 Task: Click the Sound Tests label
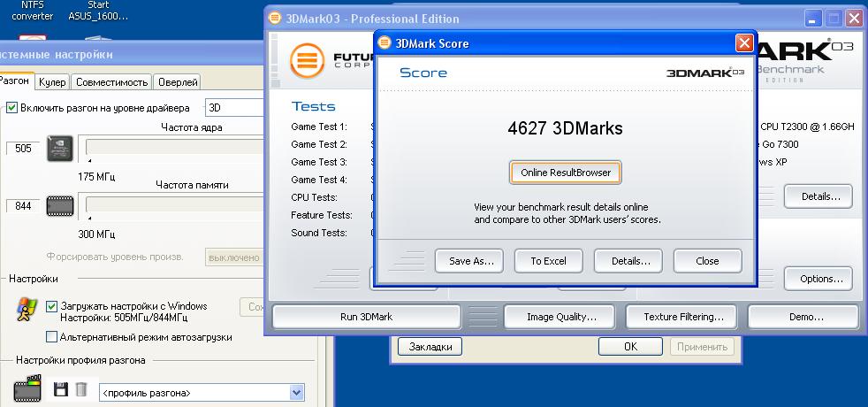(x=319, y=233)
